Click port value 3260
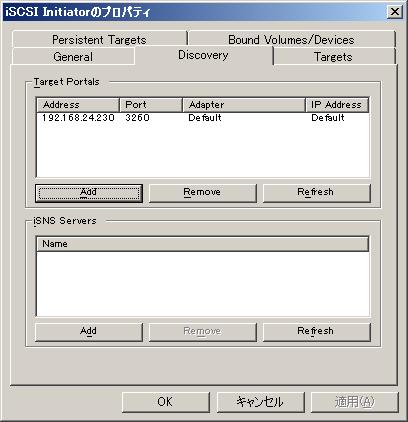The height and width of the screenshot is (422, 408). (137, 118)
